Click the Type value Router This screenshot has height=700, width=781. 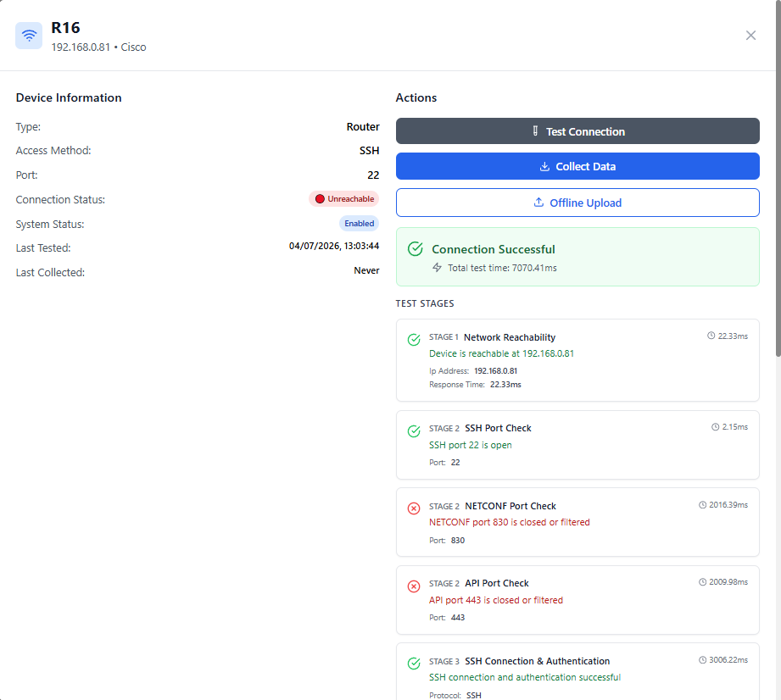pyautogui.click(x=363, y=127)
